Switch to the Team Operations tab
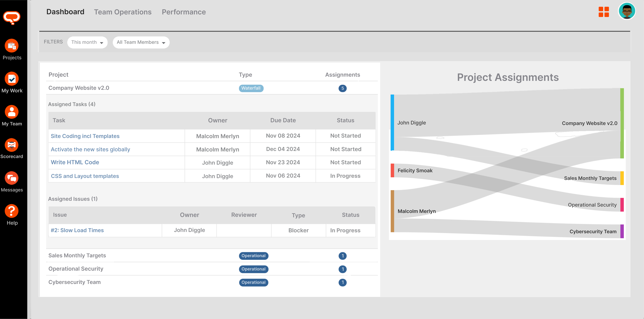The image size is (644, 319). click(123, 12)
